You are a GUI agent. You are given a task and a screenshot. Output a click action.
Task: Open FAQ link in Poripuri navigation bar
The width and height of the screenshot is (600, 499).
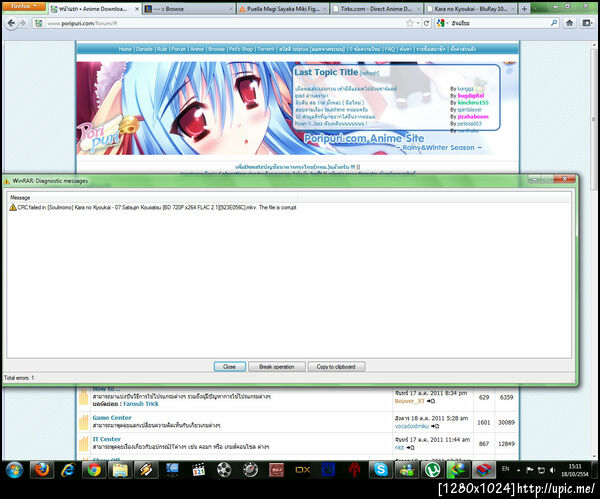(390, 49)
